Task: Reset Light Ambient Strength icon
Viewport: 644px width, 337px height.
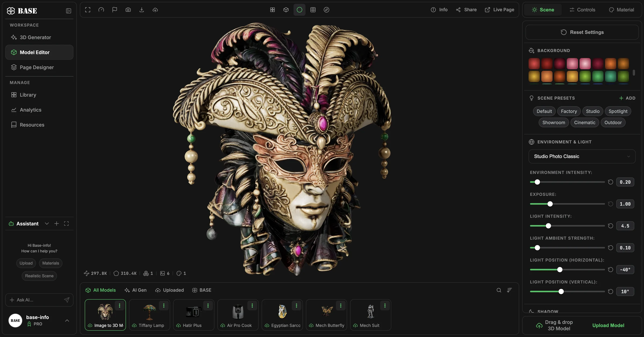Action: tap(610, 248)
